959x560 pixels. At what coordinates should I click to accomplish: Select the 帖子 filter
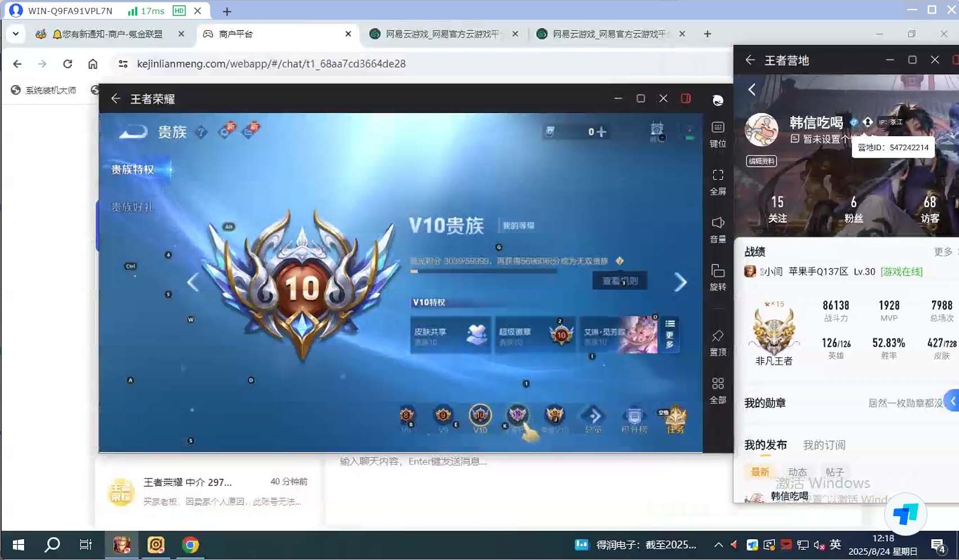coord(835,472)
